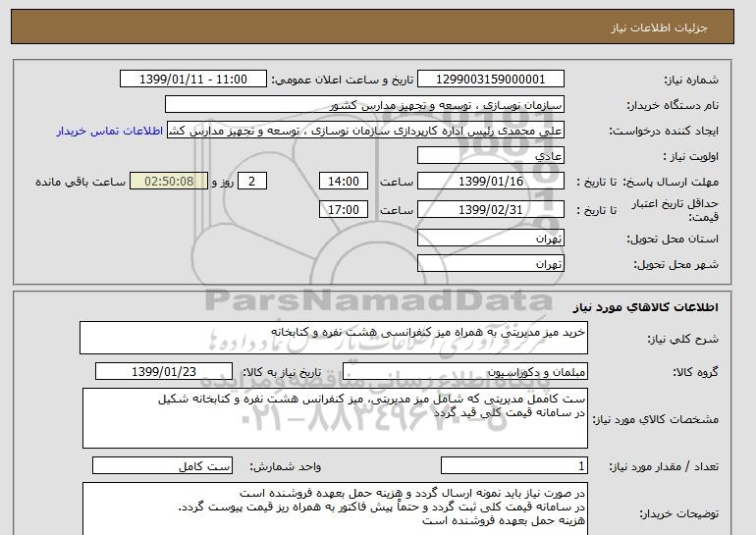Click the buyer description text area
The image size is (756, 535).
click(x=335, y=508)
